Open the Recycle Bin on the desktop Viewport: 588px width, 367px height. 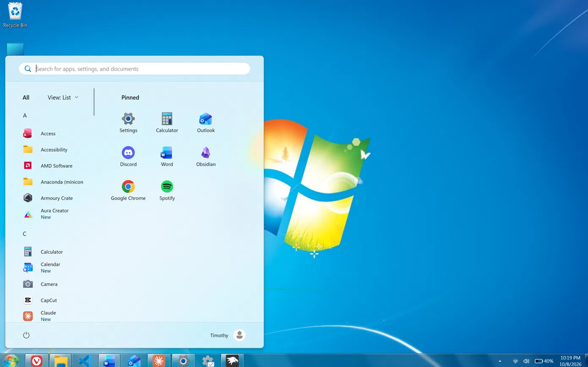pyautogui.click(x=15, y=15)
